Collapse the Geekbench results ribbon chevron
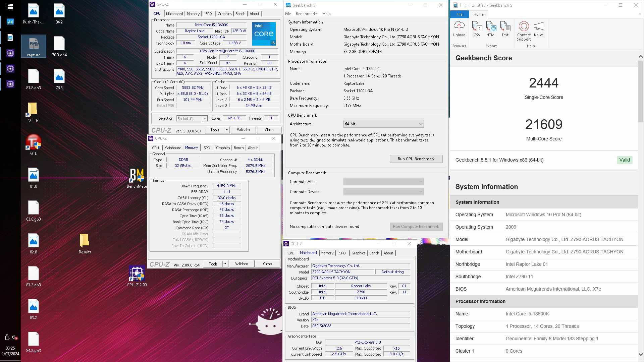 tap(640, 14)
